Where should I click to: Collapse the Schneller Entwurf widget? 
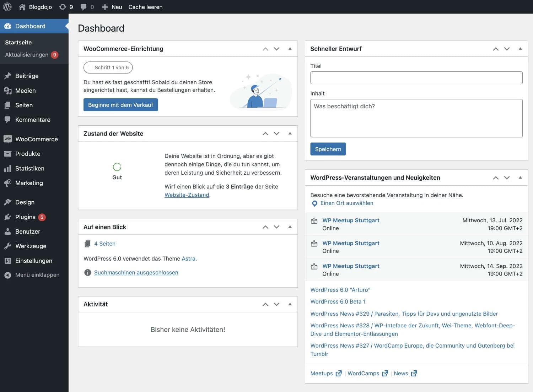click(520, 49)
